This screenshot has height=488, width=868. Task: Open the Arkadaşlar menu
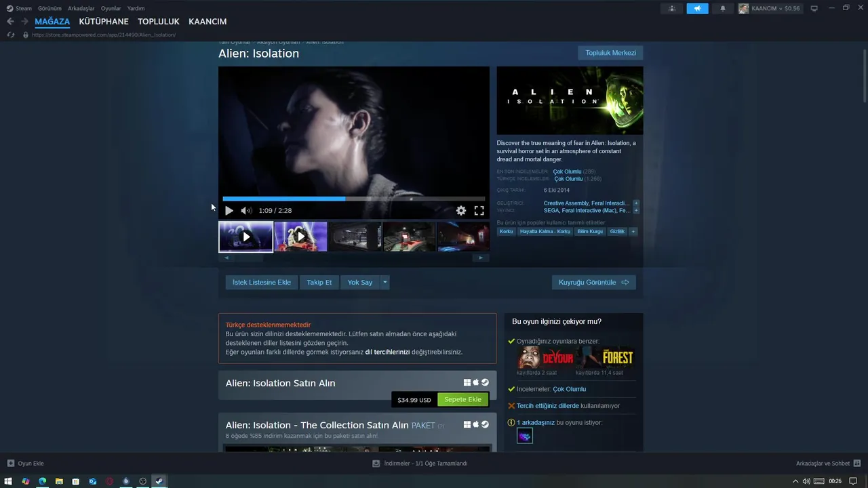click(81, 8)
